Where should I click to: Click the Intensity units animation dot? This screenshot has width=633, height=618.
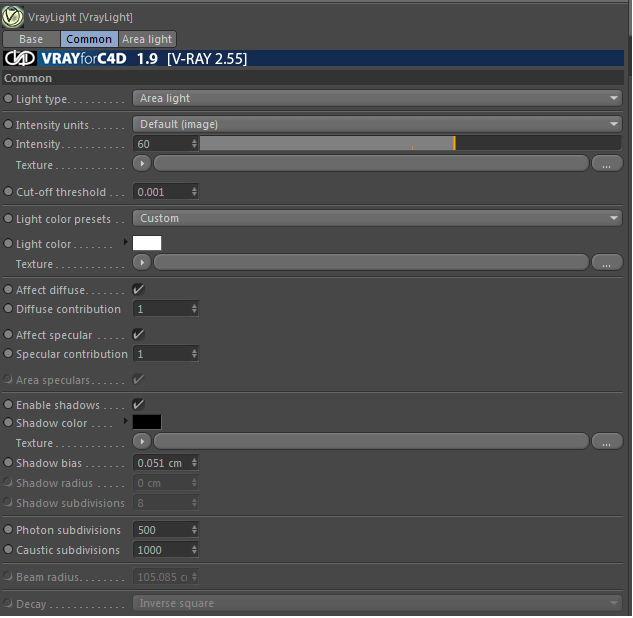pyautogui.click(x=8, y=124)
